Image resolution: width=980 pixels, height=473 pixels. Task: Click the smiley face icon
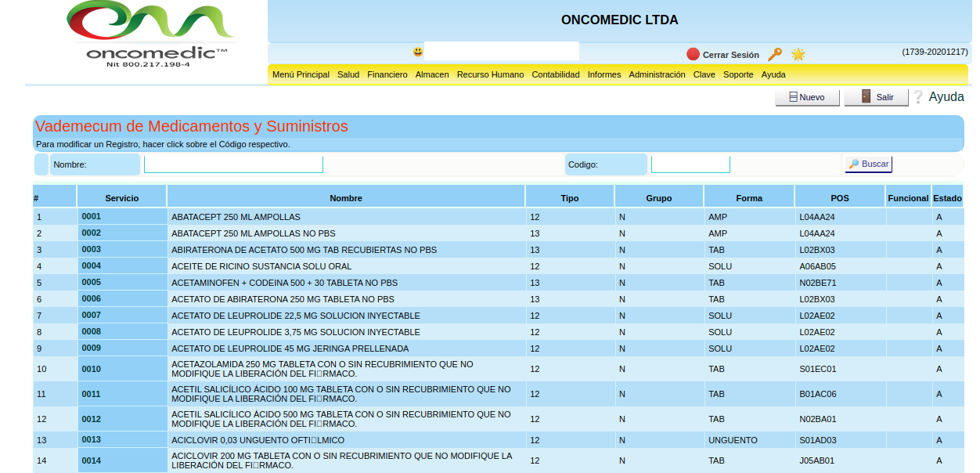[418, 52]
